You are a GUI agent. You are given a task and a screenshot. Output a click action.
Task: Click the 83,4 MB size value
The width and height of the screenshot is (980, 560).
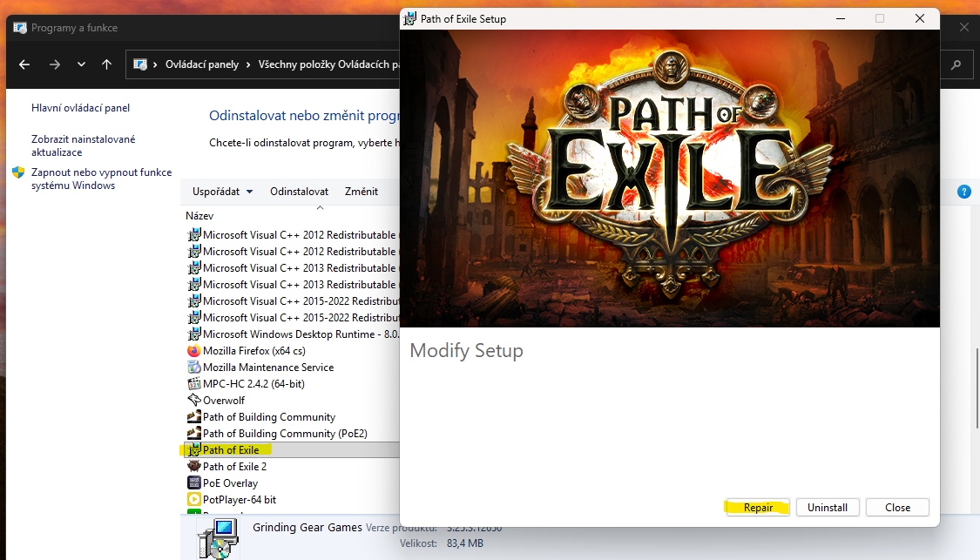pyautogui.click(x=464, y=543)
